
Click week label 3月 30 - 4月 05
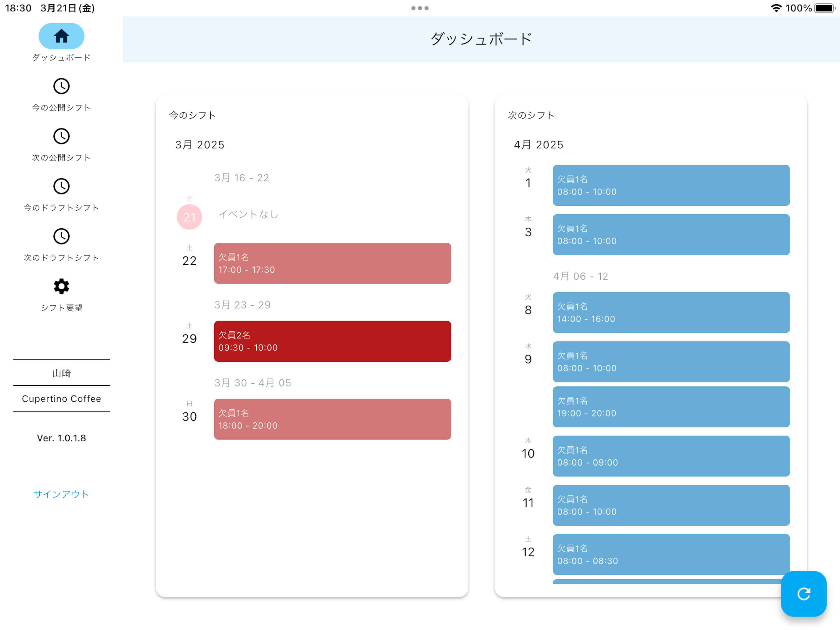click(x=252, y=383)
